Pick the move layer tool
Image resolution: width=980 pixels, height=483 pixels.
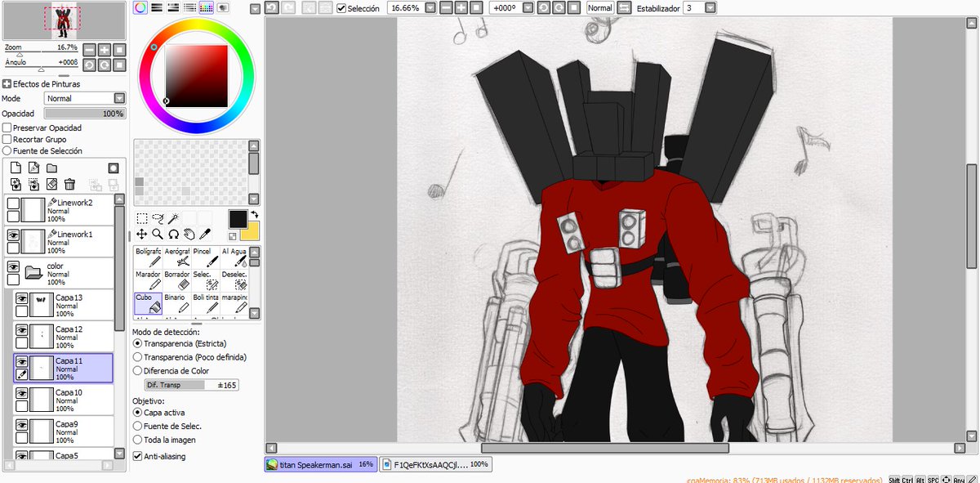pos(142,234)
